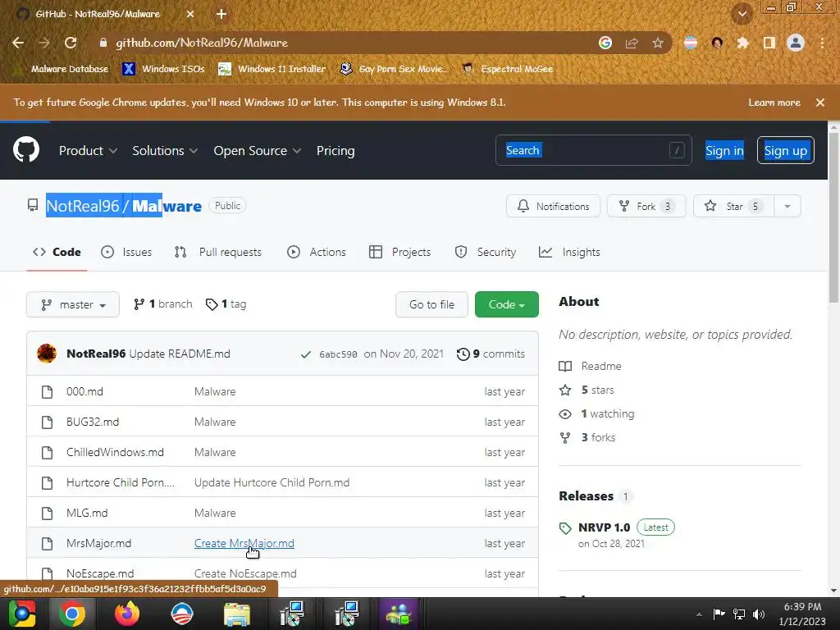Switch to the Projects tab

click(400, 253)
